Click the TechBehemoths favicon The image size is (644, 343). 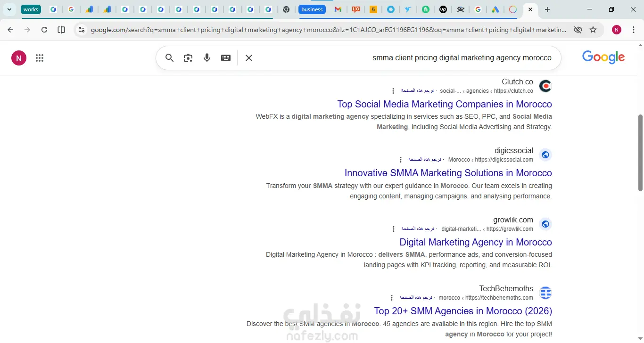click(545, 293)
